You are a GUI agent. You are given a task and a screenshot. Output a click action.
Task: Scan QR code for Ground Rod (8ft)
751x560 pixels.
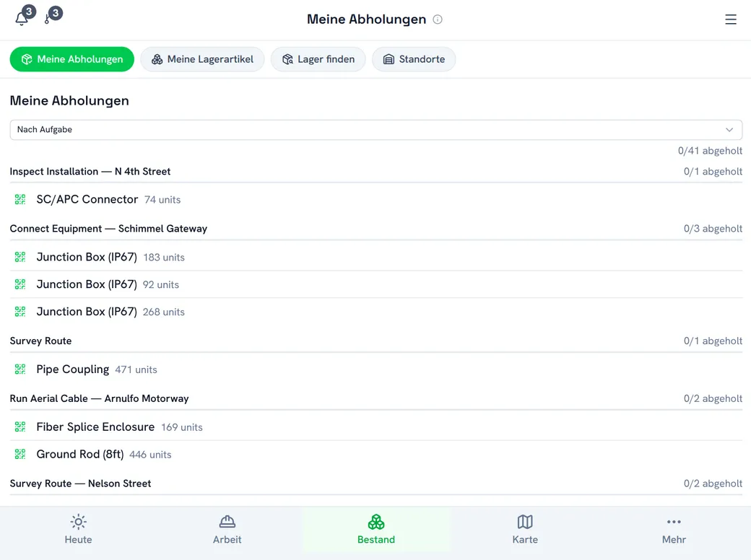[x=20, y=454]
